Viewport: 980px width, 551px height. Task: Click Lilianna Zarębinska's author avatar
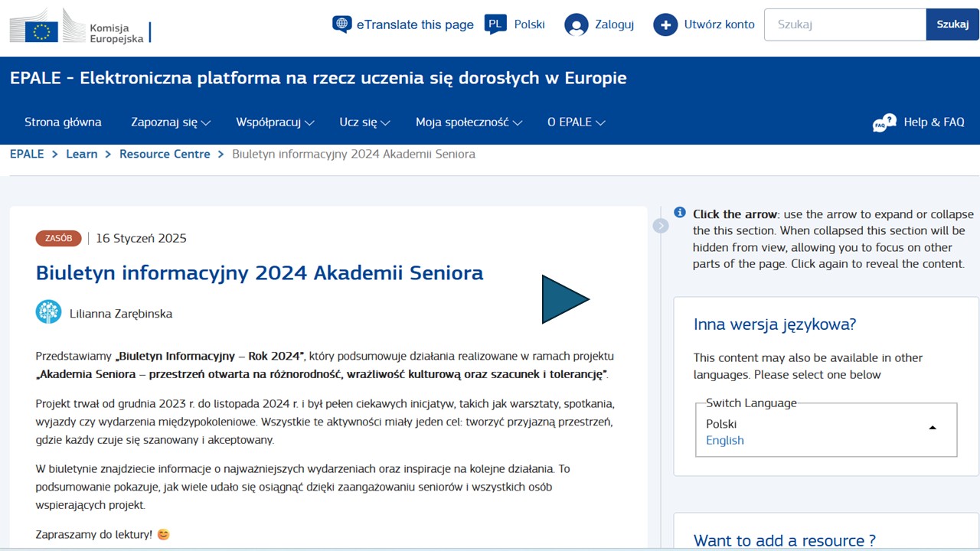point(48,312)
